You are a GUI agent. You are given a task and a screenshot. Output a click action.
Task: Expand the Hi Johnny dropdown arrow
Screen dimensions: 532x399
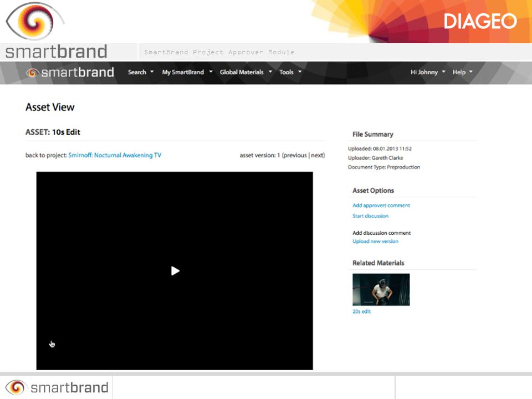[443, 71]
